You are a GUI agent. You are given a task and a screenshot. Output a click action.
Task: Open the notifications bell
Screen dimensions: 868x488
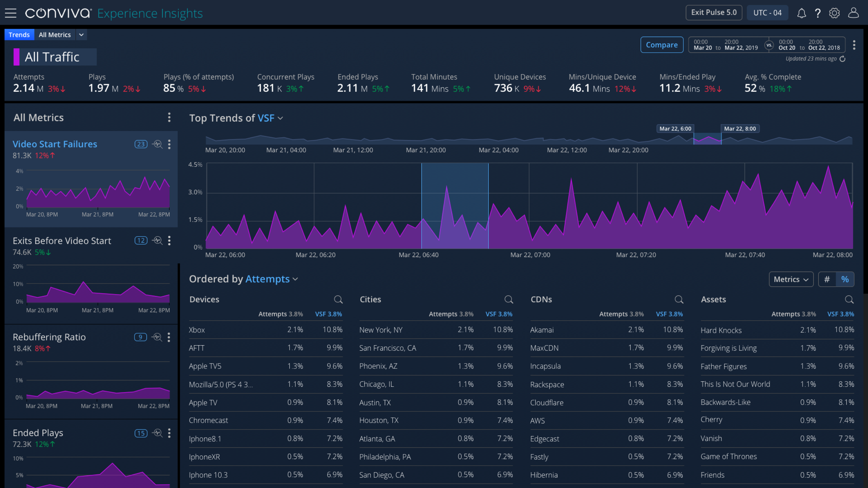point(802,13)
